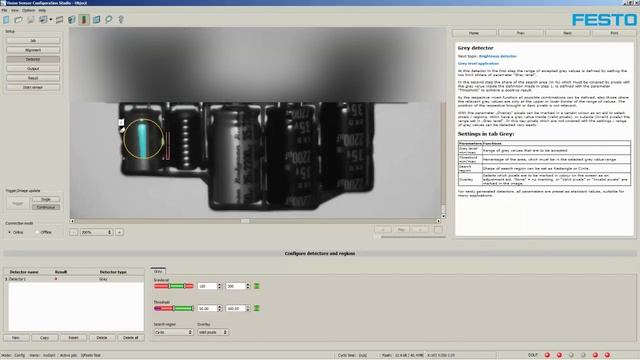Click the image vertical scrollbar down arrow
640x360 pixels.
(x=443, y=216)
